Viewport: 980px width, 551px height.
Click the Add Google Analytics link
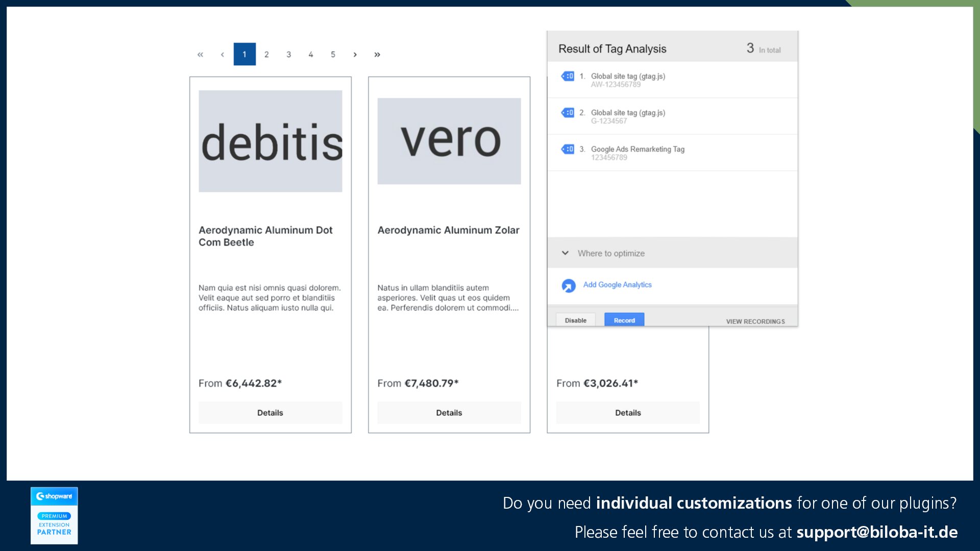click(617, 285)
